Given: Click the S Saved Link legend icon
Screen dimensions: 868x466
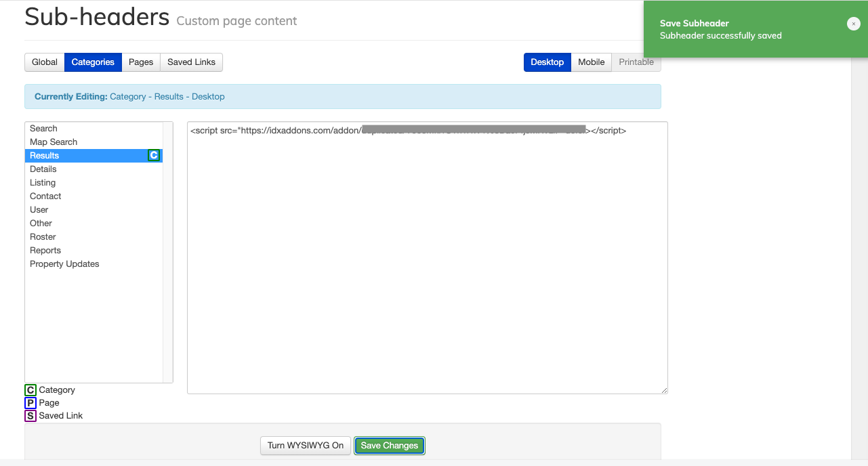Looking at the screenshot, I should point(30,415).
